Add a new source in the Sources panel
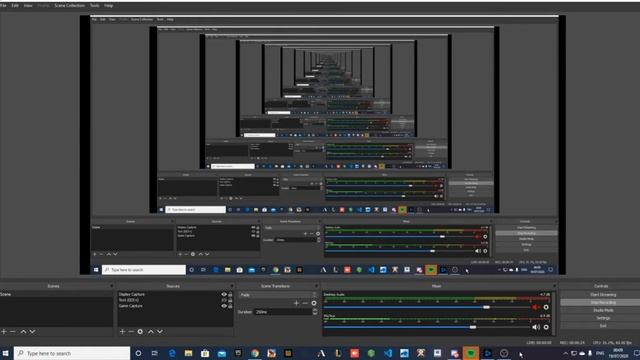The height and width of the screenshot is (360, 640). click(122, 332)
